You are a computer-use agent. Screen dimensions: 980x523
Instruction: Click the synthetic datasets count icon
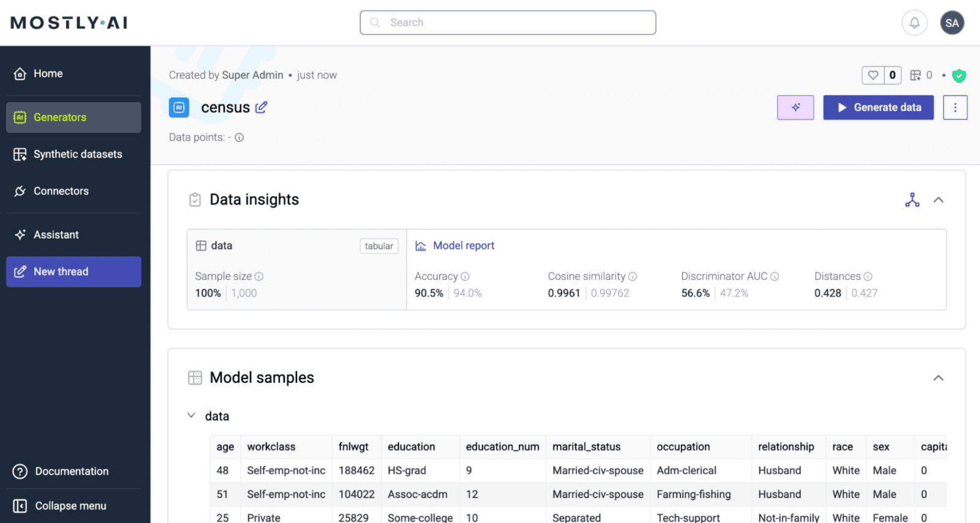point(915,75)
